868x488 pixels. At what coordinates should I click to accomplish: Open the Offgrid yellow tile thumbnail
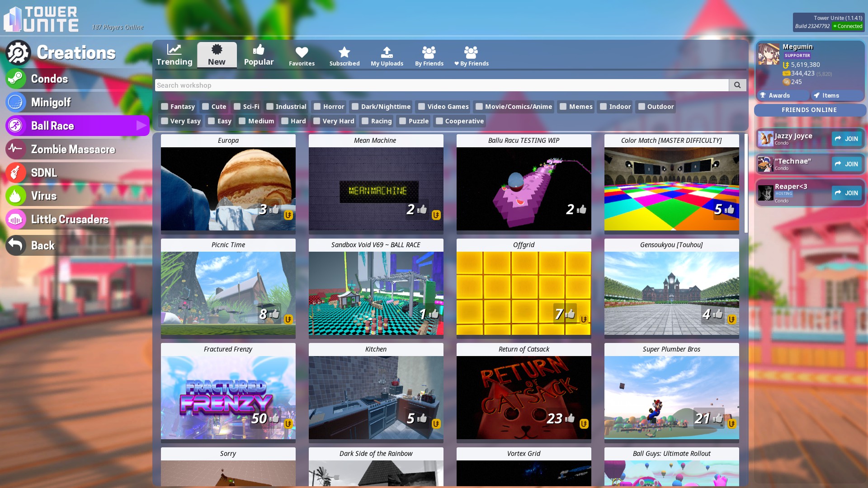click(x=524, y=293)
